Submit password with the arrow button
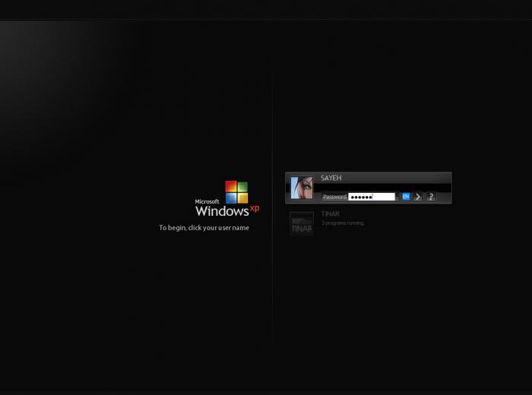 pyautogui.click(x=418, y=197)
